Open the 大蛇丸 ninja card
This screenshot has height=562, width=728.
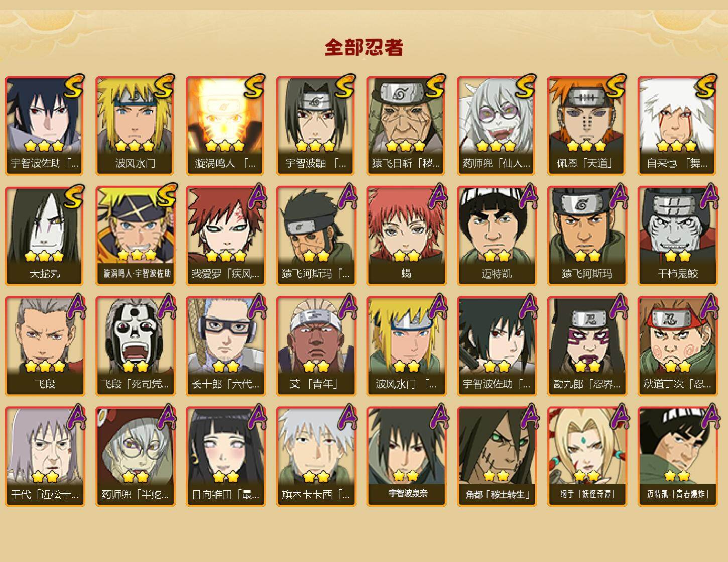(45, 236)
